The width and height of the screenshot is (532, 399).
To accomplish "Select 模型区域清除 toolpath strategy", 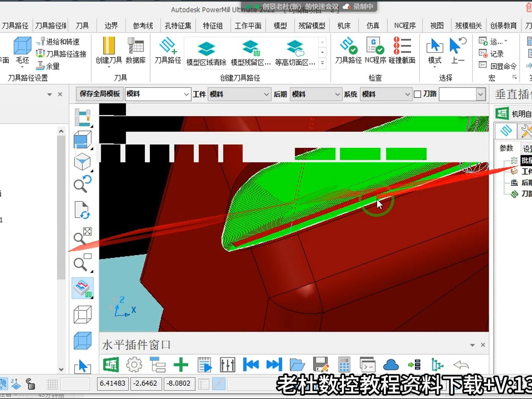I will tap(206, 53).
